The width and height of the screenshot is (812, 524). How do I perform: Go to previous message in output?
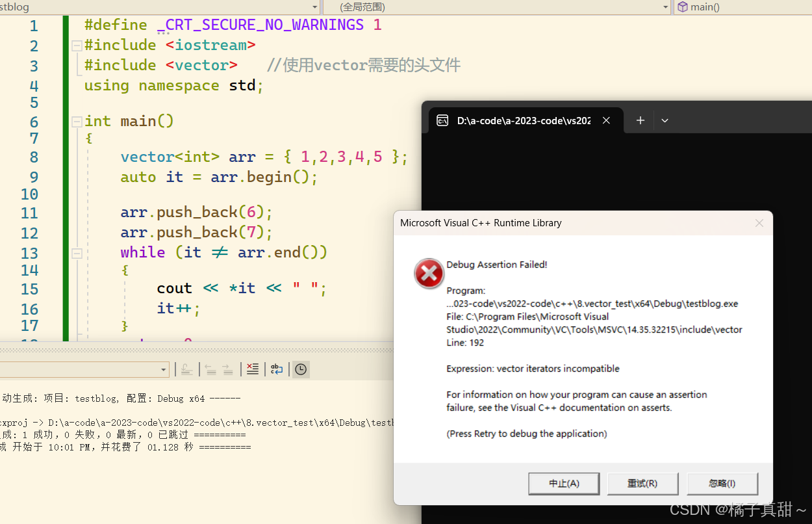[x=210, y=369]
